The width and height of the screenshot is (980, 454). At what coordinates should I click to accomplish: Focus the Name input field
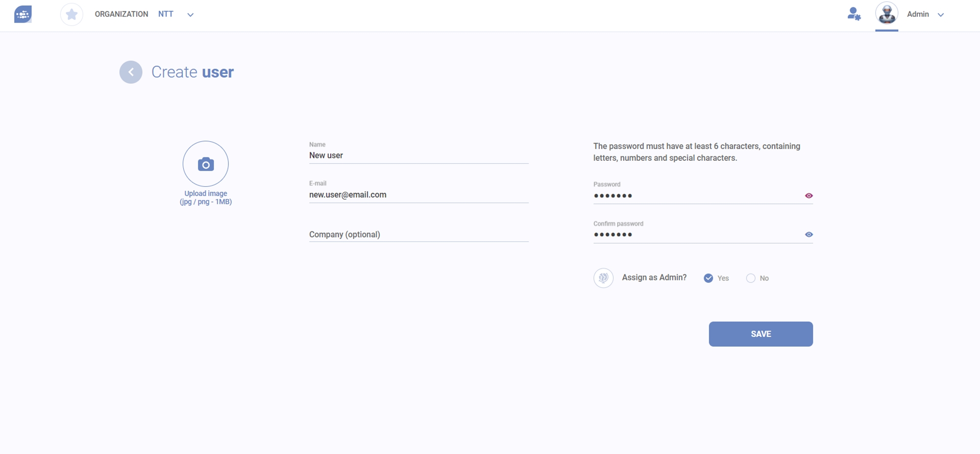click(418, 155)
